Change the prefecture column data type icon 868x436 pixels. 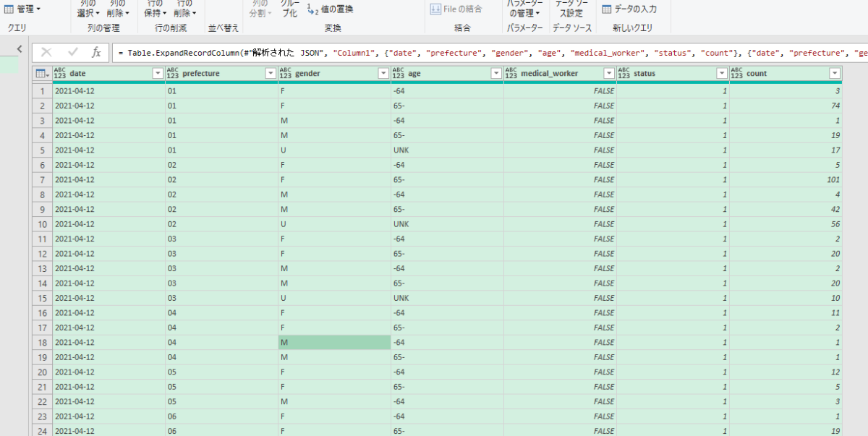172,73
